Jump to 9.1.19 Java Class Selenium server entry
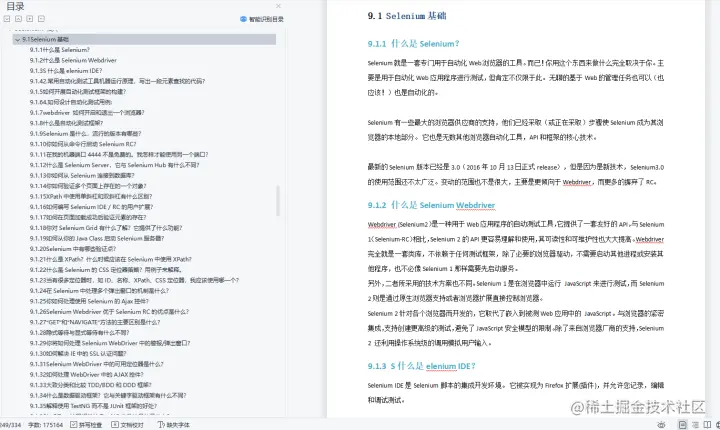This screenshot has width=720, height=430. (x=97, y=238)
